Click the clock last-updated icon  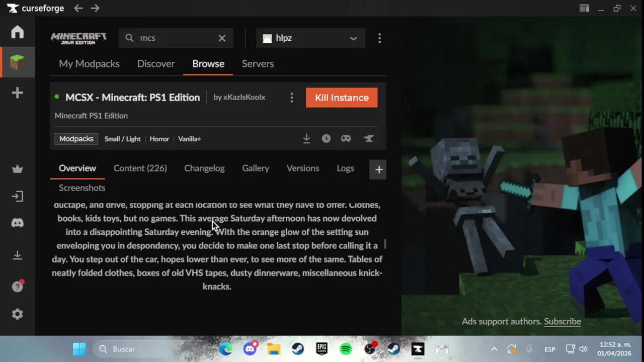tap(326, 138)
